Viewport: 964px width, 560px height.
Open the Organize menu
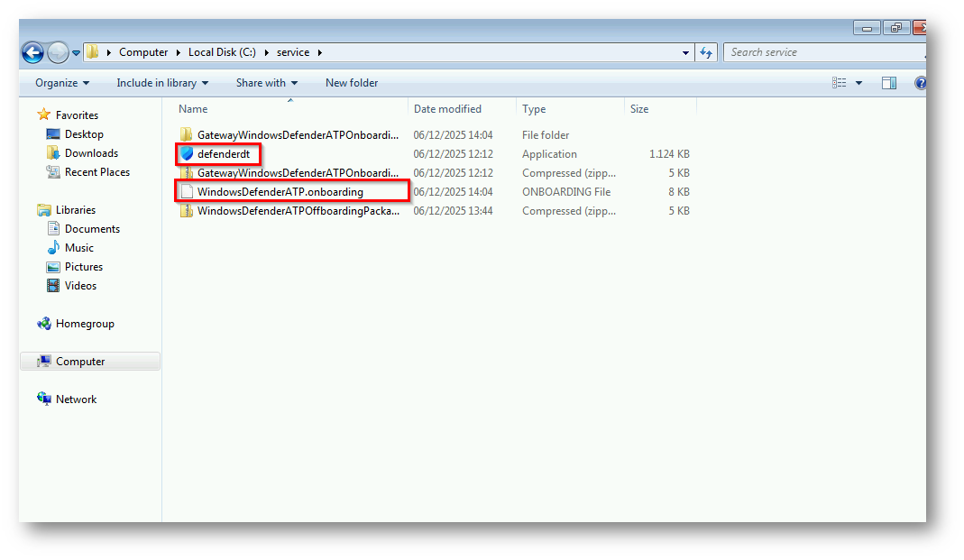point(62,83)
